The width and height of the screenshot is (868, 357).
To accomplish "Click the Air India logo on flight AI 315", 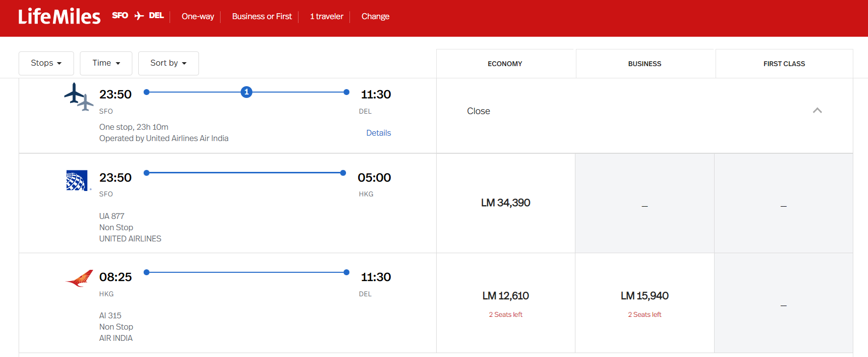I will click(x=79, y=278).
